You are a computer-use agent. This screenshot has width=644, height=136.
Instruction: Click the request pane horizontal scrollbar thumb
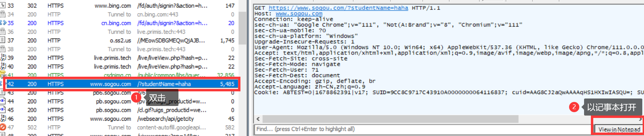[390, 119]
